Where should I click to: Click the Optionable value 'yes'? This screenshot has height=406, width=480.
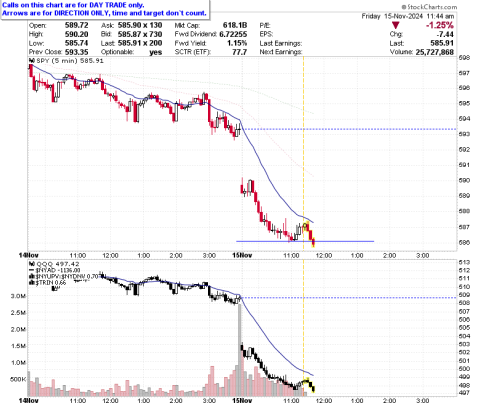point(156,52)
